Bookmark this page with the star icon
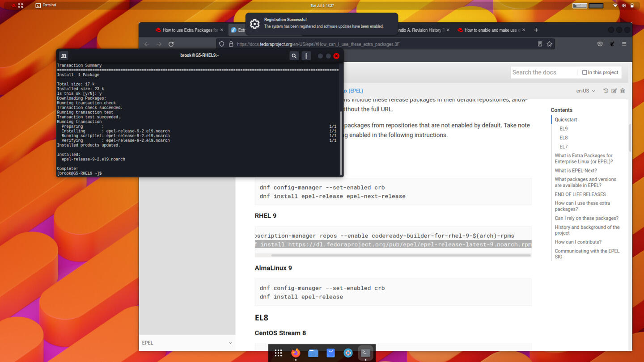The width and height of the screenshot is (644, 362). coord(549,44)
